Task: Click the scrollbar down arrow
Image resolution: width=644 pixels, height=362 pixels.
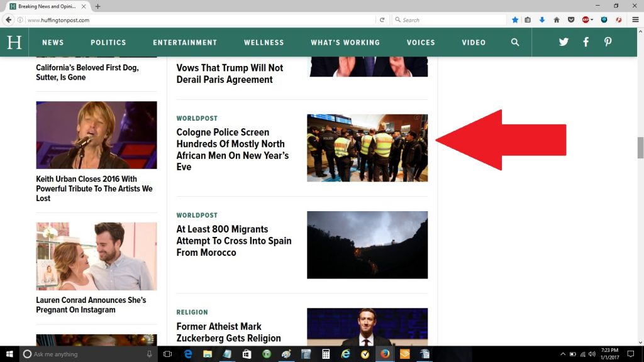Action: tap(640, 343)
